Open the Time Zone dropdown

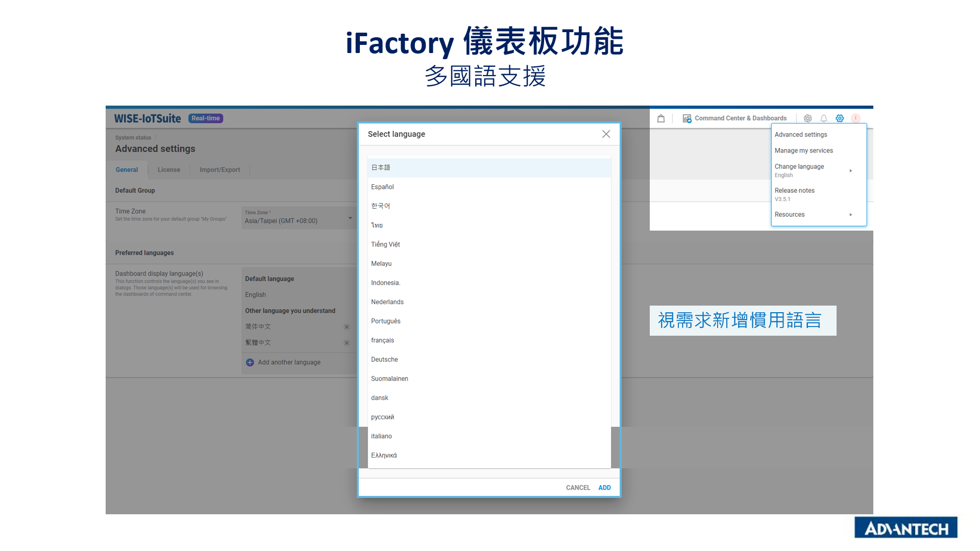pos(299,218)
